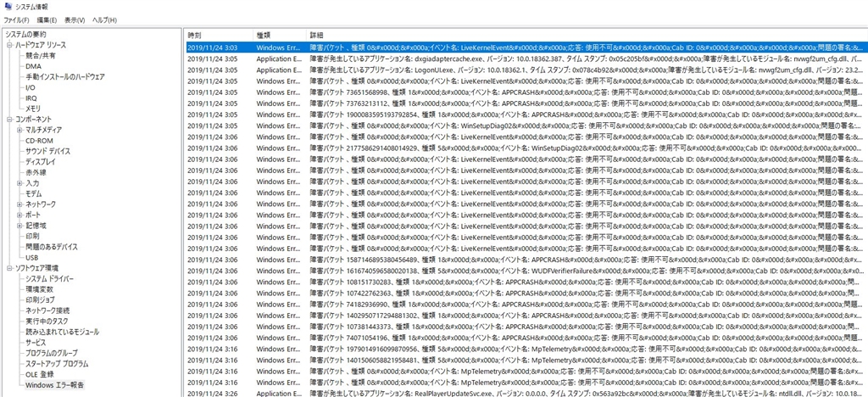
Task: Click the System Information title bar icon
Action: click(7, 6)
